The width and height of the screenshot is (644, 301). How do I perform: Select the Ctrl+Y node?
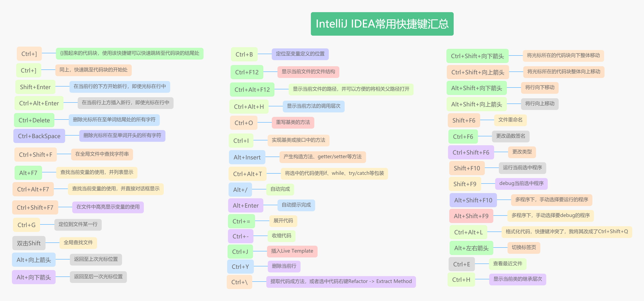click(x=240, y=266)
